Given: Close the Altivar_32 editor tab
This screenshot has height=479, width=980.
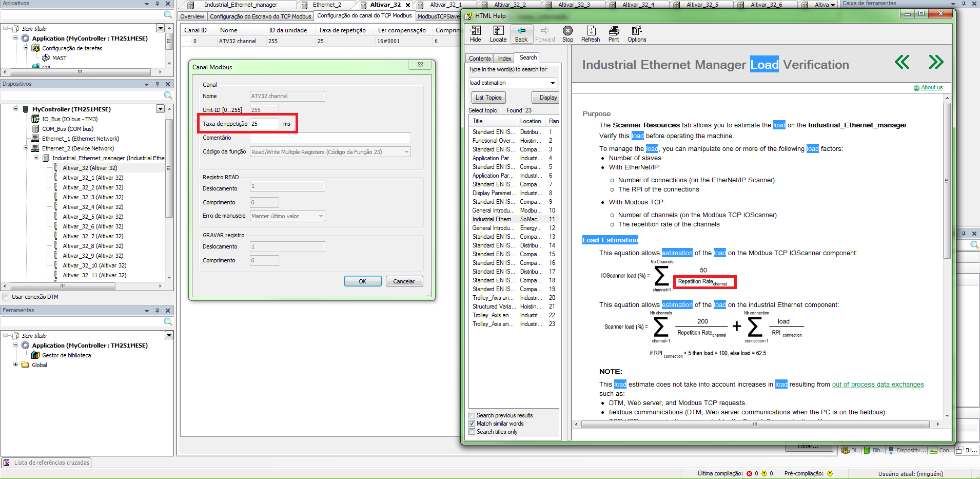Looking at the screenshot, I should [x=408, y=5].
